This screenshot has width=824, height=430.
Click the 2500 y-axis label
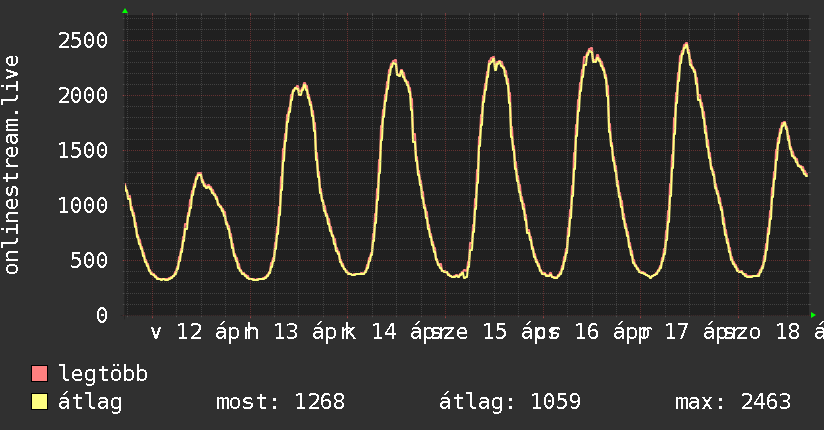[82, 40]
